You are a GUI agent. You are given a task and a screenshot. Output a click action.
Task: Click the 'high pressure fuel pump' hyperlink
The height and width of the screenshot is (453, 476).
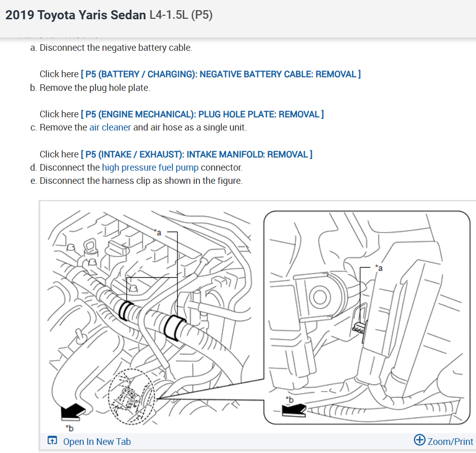coord(150,168)
